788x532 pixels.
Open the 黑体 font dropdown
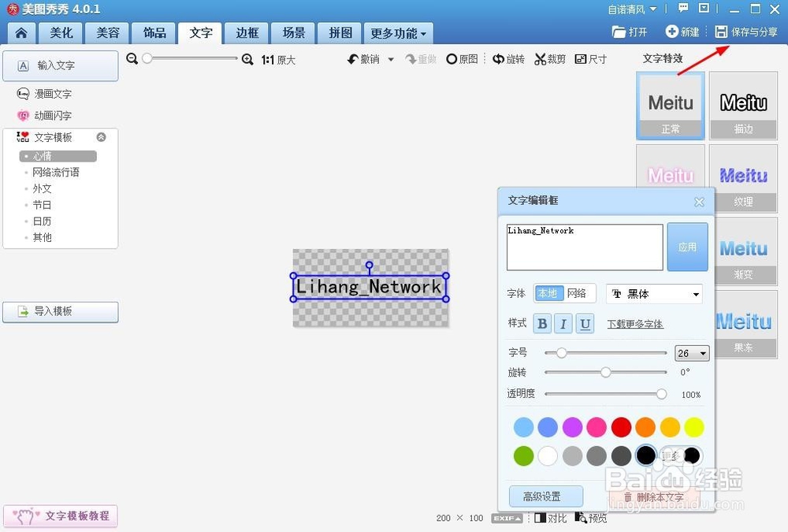(x=654, y=294)
